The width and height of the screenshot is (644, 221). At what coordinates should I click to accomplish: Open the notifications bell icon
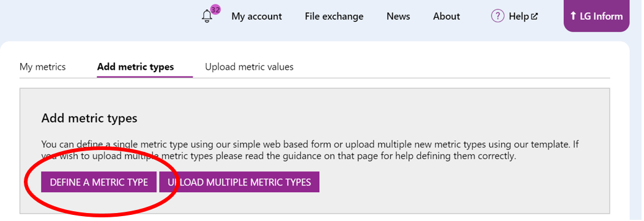[207, 17]
